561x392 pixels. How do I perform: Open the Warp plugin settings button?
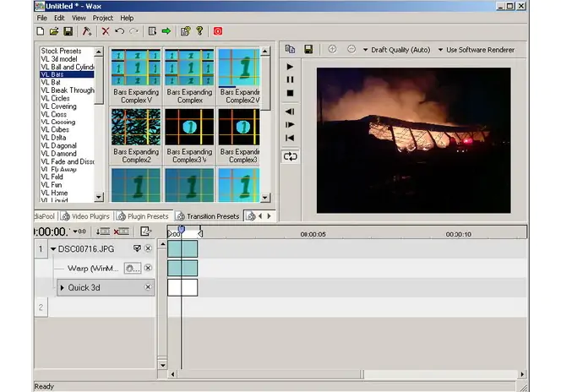133,269
